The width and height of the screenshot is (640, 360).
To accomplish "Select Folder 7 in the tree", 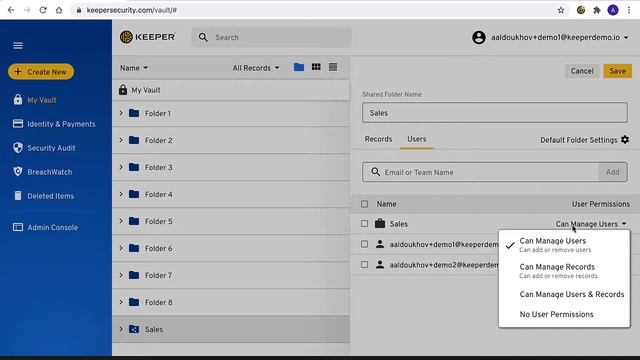I will coord(231,275).
